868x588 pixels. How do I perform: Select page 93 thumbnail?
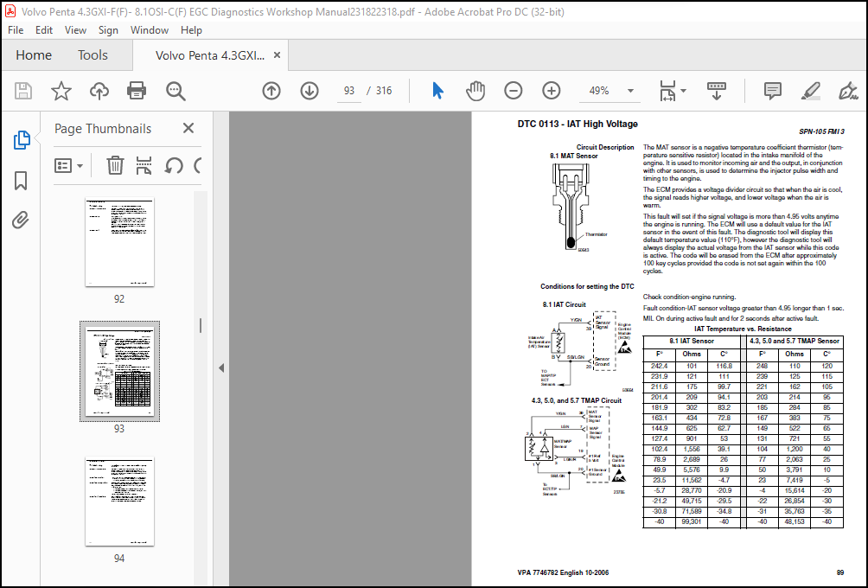tap(119, 371)
